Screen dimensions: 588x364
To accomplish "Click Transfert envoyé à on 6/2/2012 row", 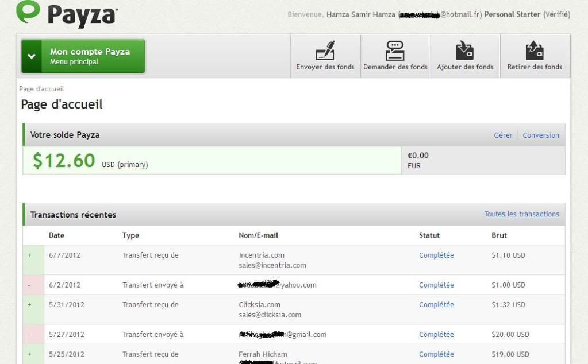I will click(x=153, y=285).
